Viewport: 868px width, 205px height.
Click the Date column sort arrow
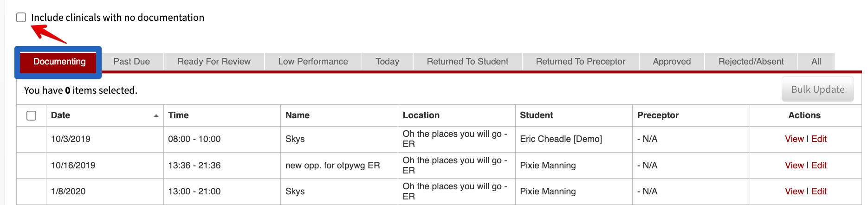(x=156, y=115)
